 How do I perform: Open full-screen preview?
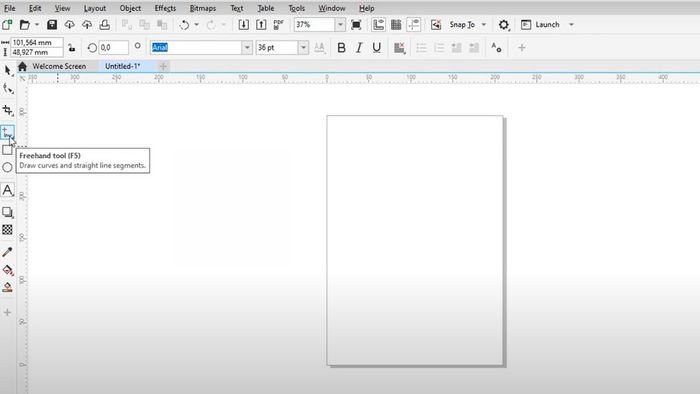(x=356, y=25)
